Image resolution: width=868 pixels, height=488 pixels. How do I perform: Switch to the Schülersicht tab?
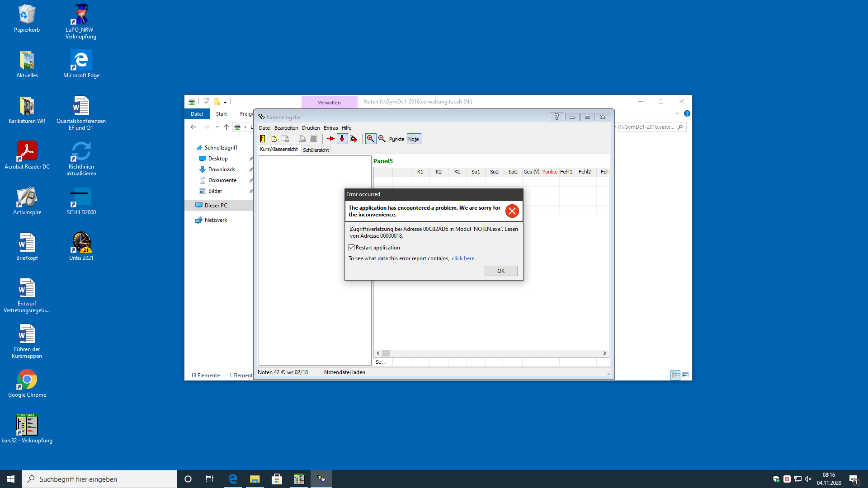pyautogui.click(x=316, y=150)
